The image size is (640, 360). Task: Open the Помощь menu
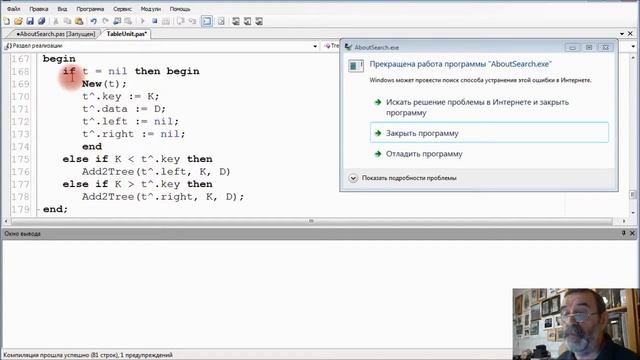point(180,9)
